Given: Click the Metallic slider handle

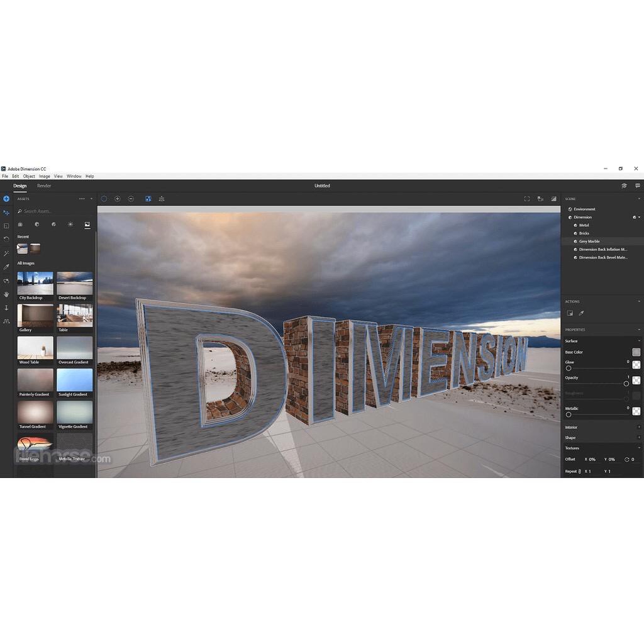Looking at the screenshot, I should (569, 414).
